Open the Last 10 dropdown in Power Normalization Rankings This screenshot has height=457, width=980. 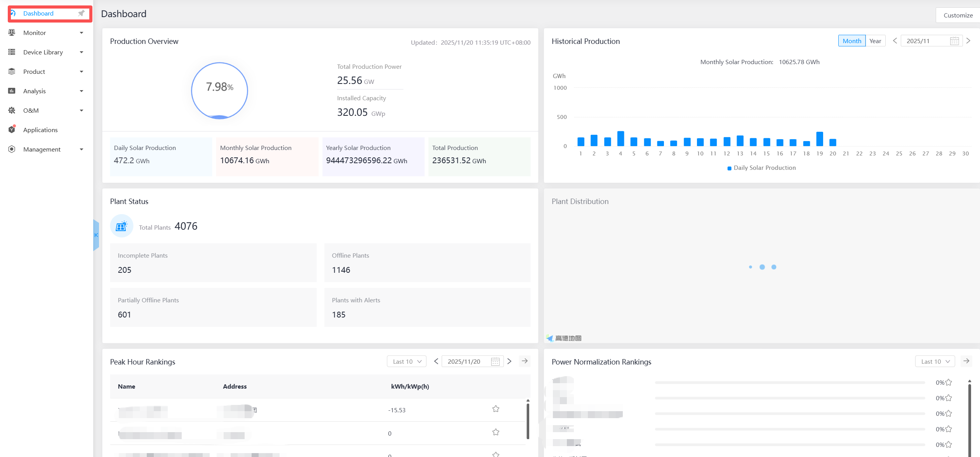tap(935, 362)
